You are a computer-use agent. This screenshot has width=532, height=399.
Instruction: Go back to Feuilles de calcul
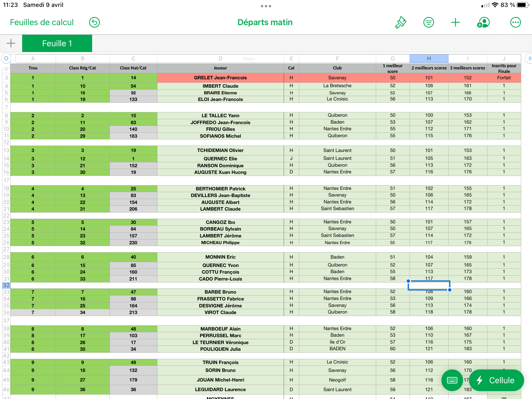42,22
